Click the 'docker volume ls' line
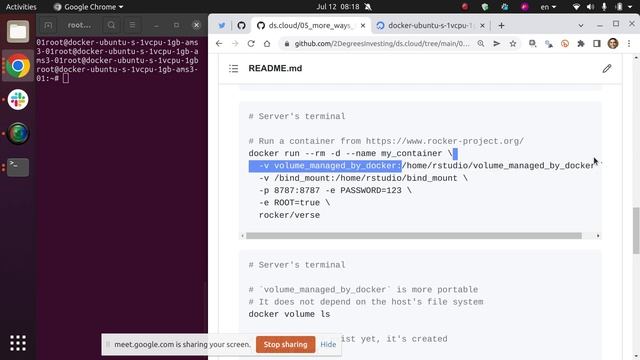The image size is (640, 360). click(x=289, y=314)
